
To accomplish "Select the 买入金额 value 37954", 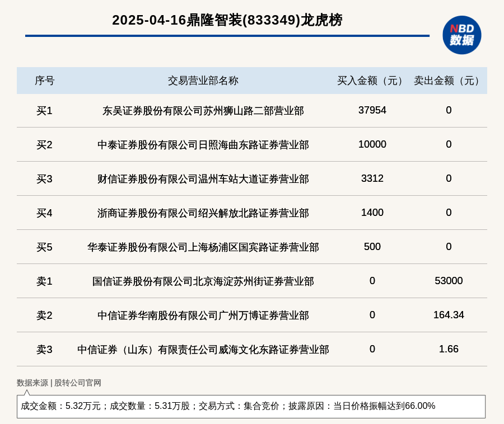I will coord(372,110).
